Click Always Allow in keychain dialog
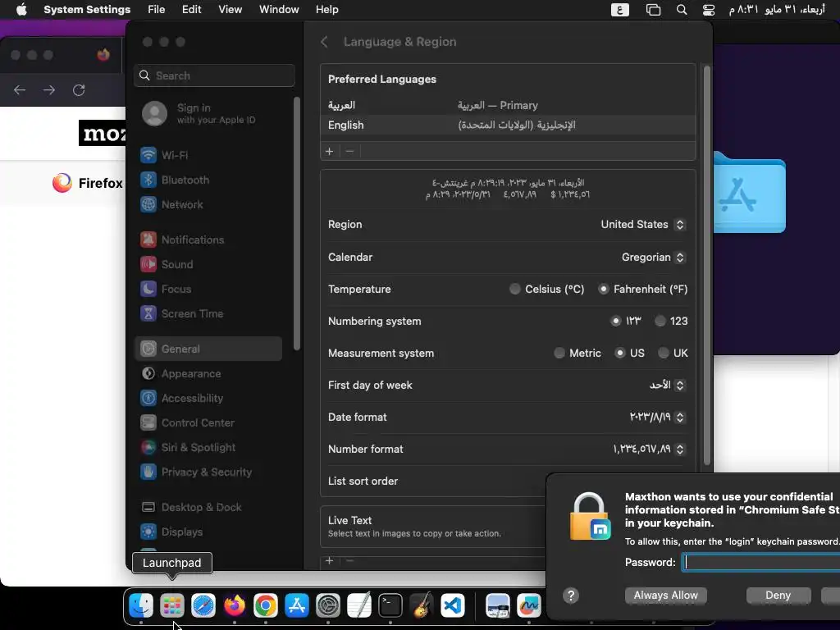This screenshot has height=630, width=840. tap(666, 596)
